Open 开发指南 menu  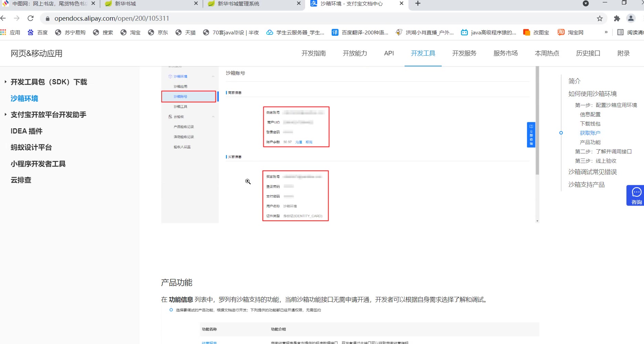click(x=313, y=53)
